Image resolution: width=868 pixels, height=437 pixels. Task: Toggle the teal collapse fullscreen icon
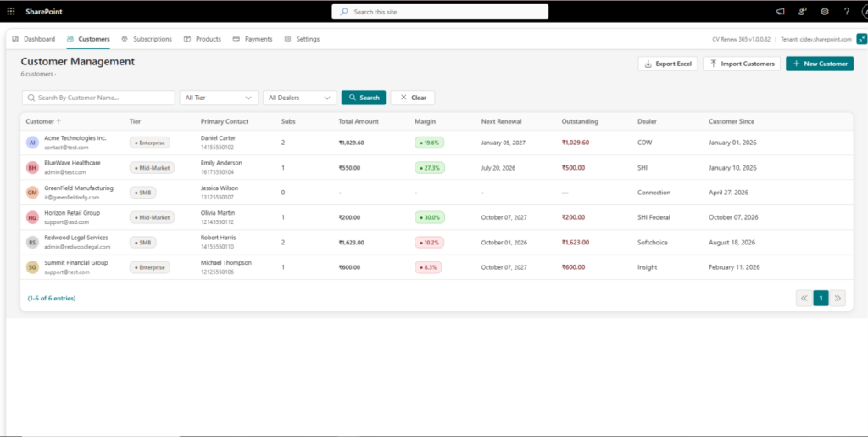pos(862,39)
